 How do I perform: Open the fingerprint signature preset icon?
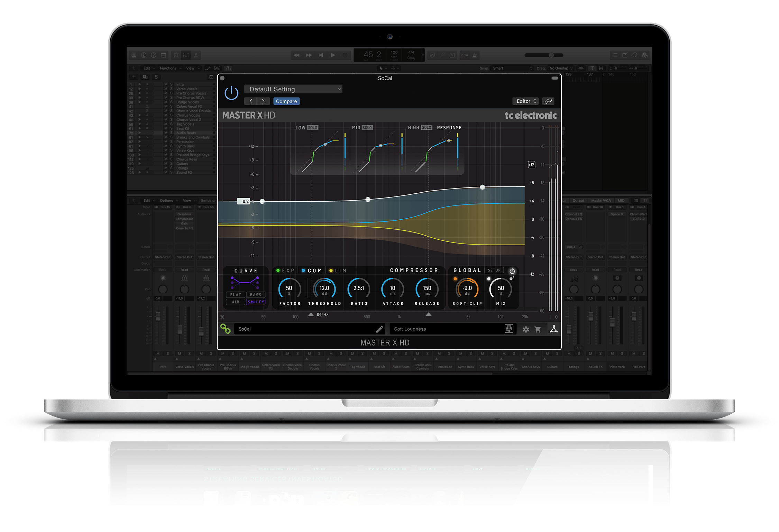[x=509, y=329]
